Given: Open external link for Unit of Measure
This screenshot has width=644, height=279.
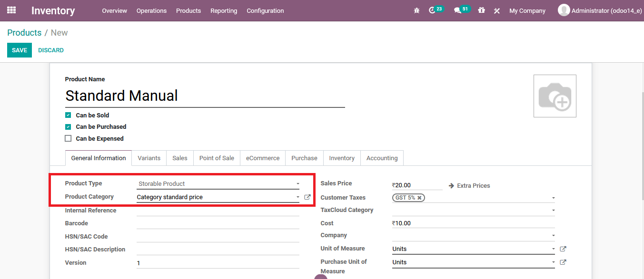Looking at the screenshot, I should pyautogui.click(x=563, y=249).
